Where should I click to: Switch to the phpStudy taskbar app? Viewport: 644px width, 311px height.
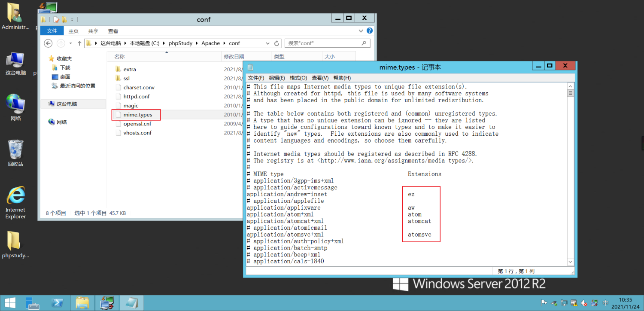[107, 303]
